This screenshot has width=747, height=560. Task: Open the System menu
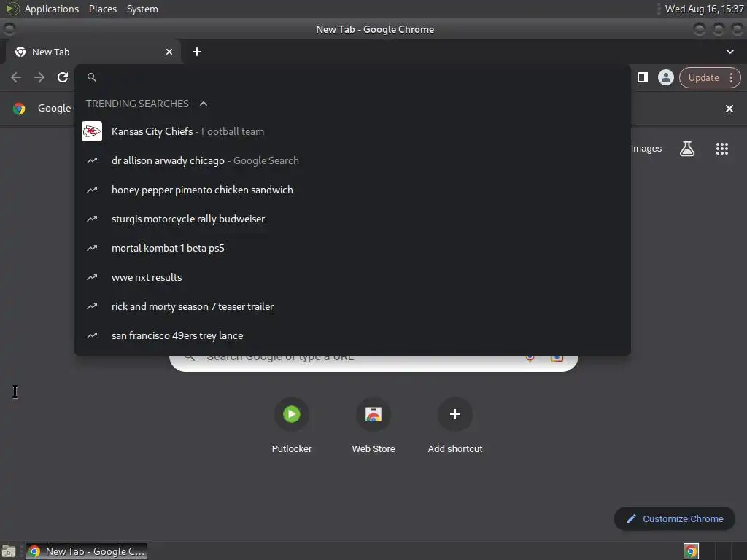pyautogui.click(x=142, y=9)
